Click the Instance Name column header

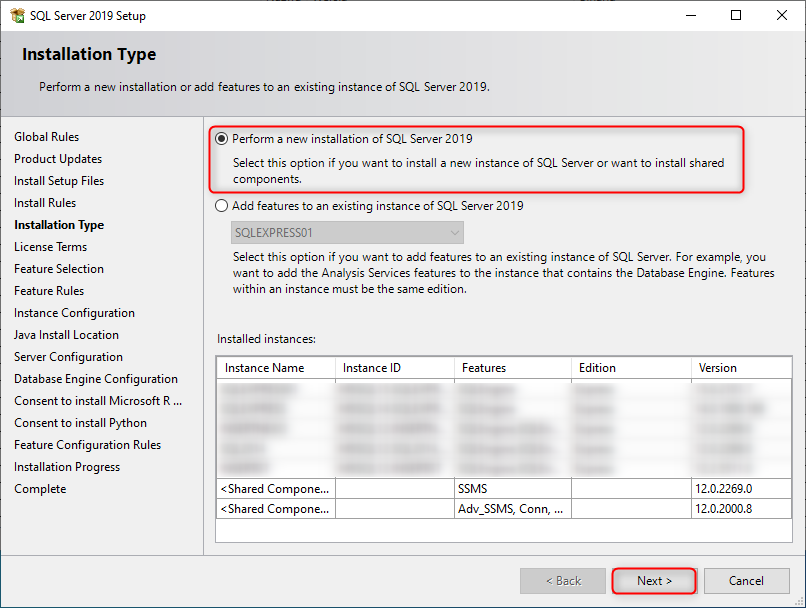pyautogui.click(x=276, y=368)
